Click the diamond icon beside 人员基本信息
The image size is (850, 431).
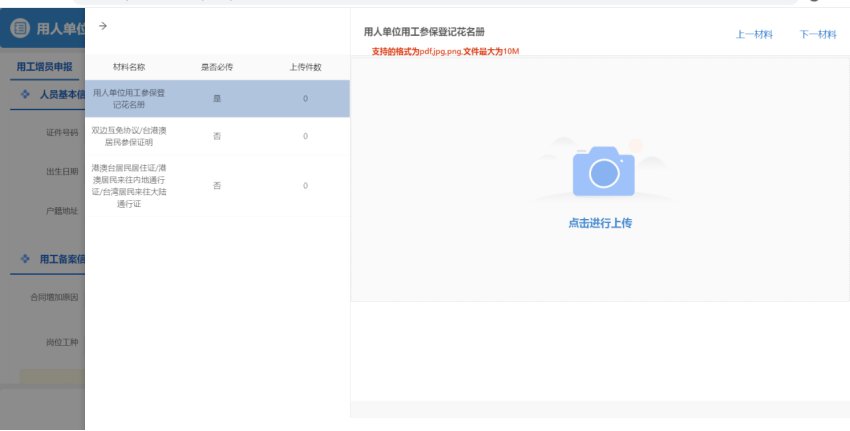coord(25,94)
